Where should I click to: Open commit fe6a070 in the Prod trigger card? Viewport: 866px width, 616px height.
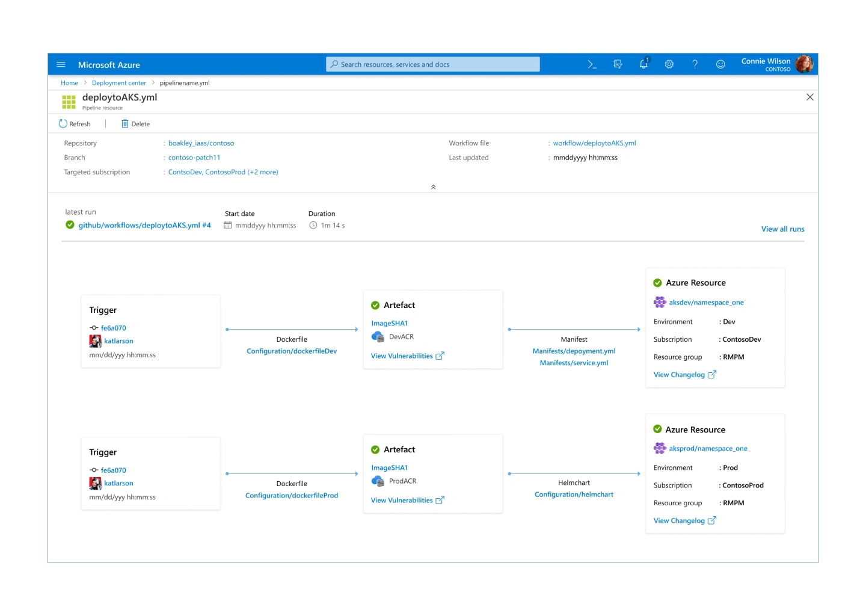click(114, 470)
